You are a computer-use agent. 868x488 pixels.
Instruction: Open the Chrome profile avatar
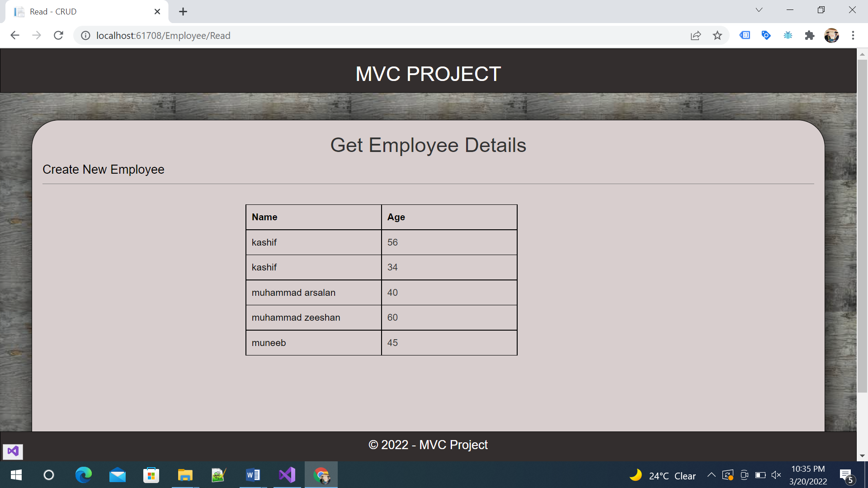[x=832, y=35]
